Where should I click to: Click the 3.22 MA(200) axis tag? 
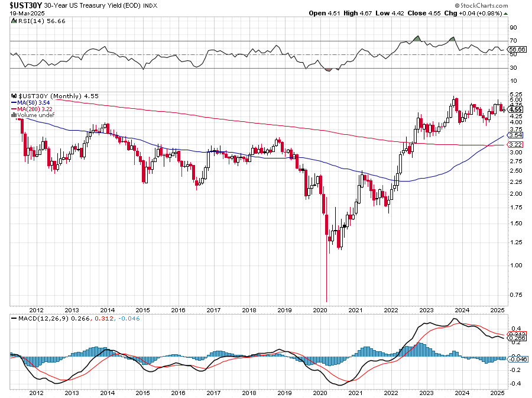tap(515, 145)
